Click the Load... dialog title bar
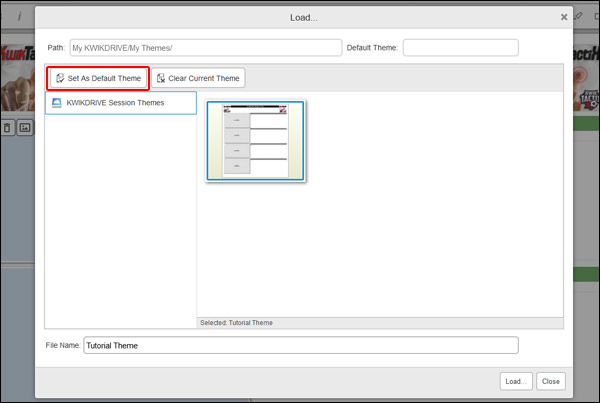 click(x=300, y=17)
